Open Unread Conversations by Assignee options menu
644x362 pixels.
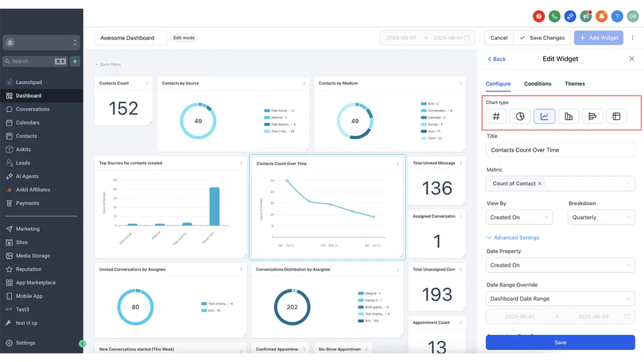pos(241,269)
